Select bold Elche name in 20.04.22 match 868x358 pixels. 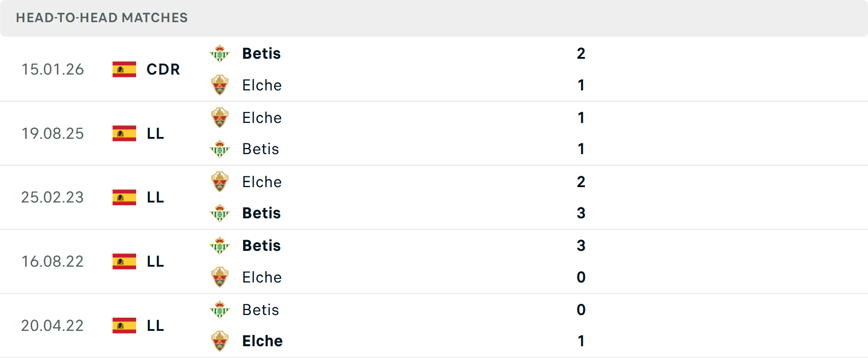pyautogui.click(x=262, y=341)
